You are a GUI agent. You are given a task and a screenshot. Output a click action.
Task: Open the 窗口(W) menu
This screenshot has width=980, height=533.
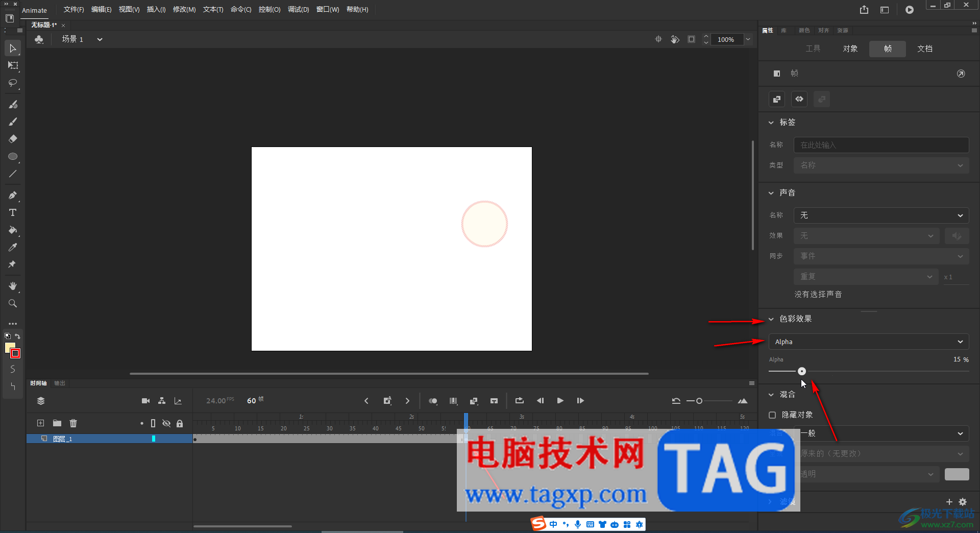coord(328,10)
